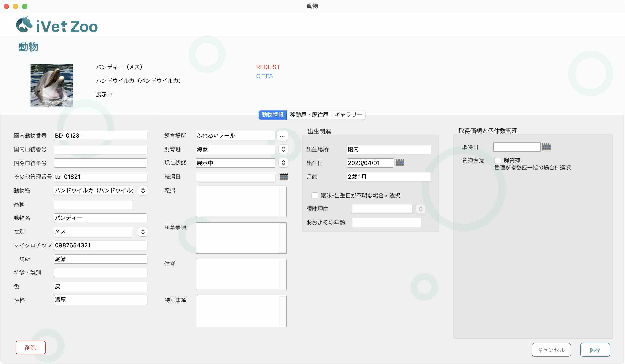Open the calendar picker for 転帰日

pyautogui.click(x=283, y=177)
